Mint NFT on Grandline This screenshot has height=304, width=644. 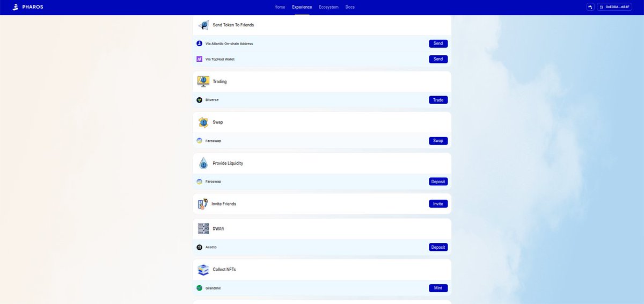(438, 288)
